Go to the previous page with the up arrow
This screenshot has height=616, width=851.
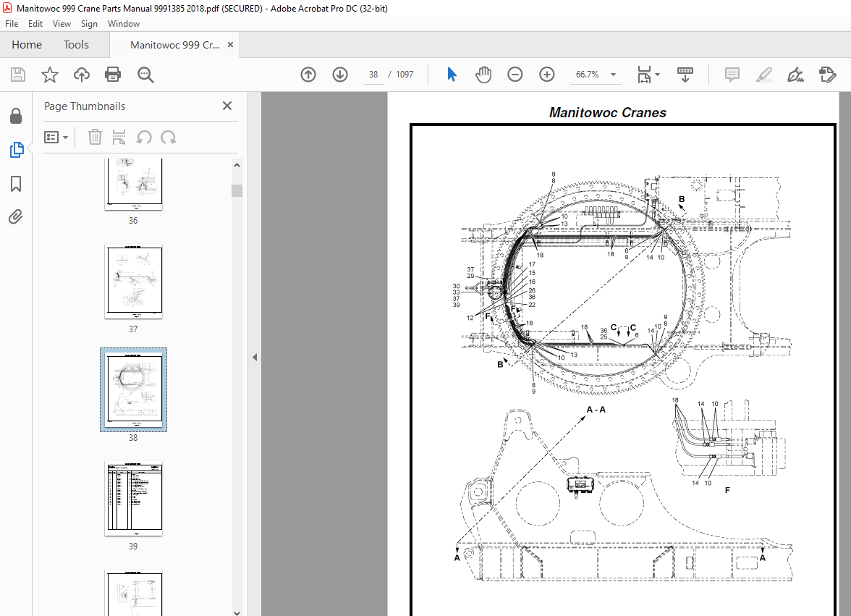[x=308, y=75]
